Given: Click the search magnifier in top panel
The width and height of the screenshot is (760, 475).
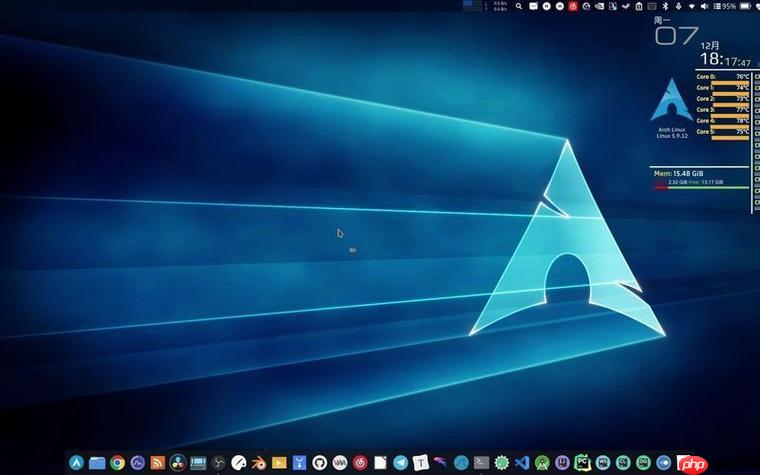Looking at the screenshot, I should click(x=519, y=6).
